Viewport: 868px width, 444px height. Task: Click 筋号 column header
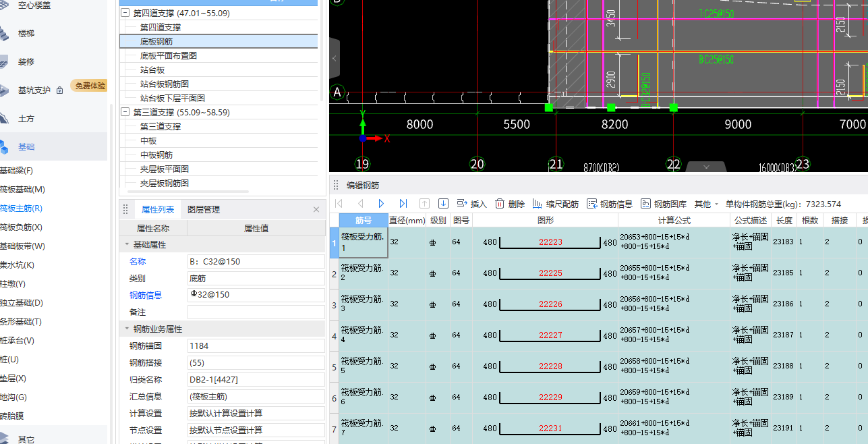pos(364,220)
